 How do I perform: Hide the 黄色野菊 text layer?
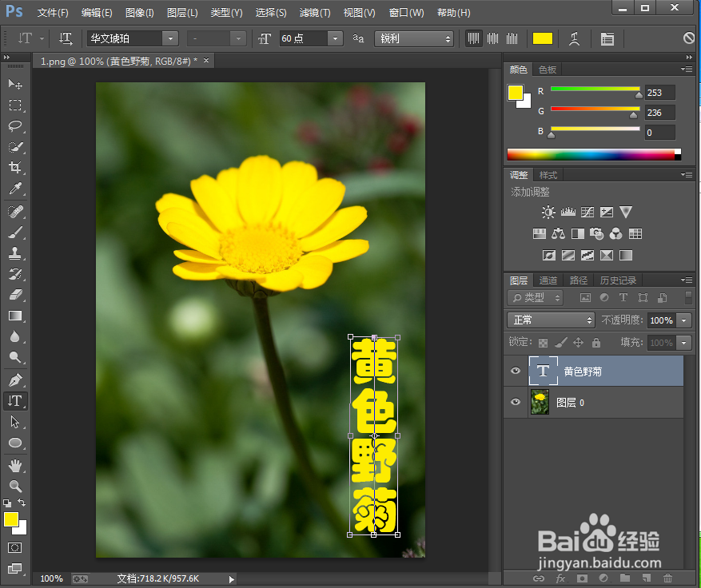516,371
